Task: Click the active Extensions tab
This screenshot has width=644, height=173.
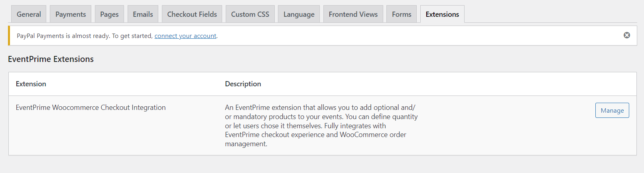Action: 442,14
